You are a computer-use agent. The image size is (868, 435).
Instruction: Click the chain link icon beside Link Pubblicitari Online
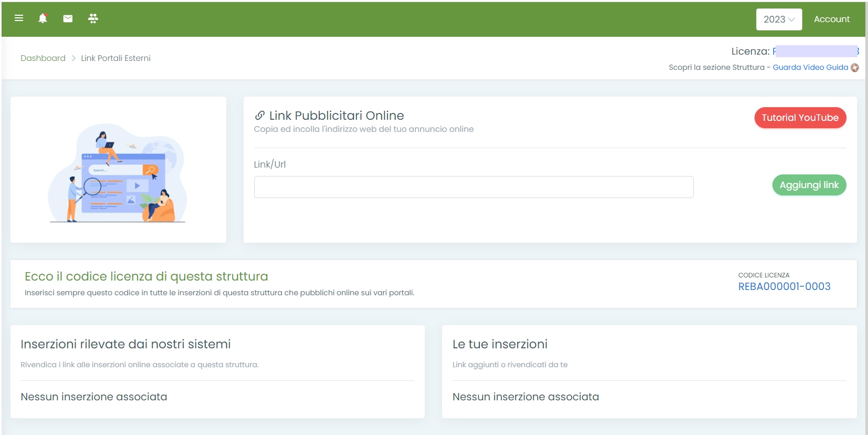tap(259, 116)
